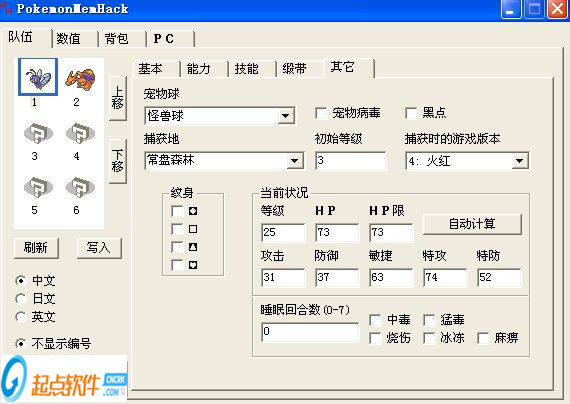Click the 下移 move down button
Screen dimensions: 570x404
(118, 161)
